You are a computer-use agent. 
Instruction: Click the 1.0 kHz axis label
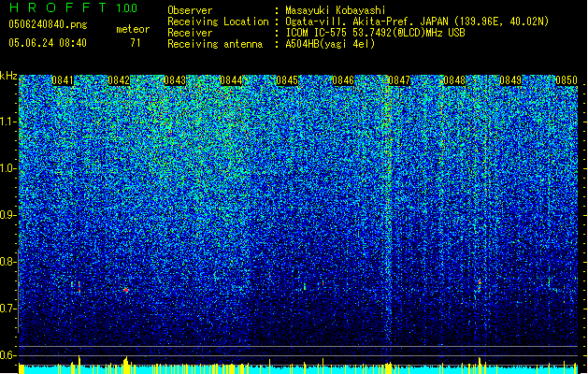point(7,168)
